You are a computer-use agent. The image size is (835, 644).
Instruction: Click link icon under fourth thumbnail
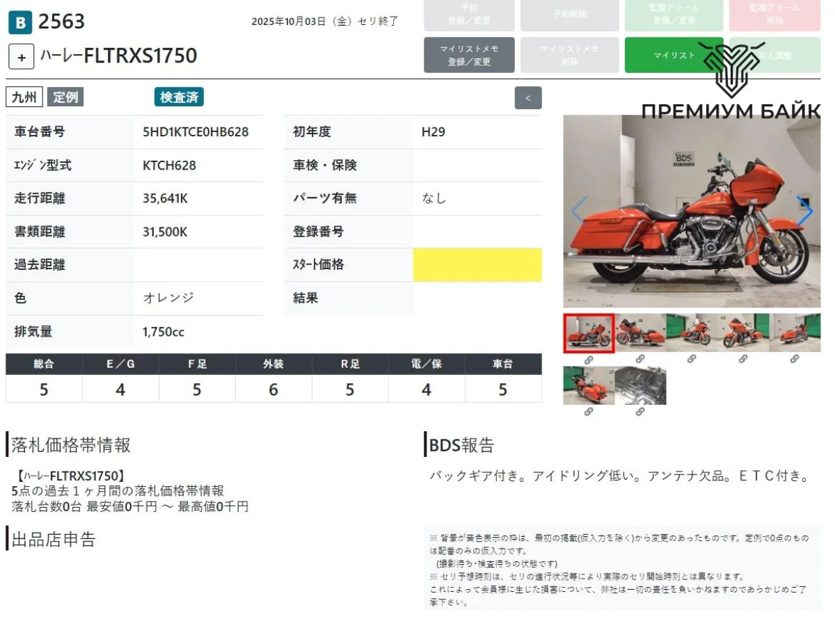(743, 360)
